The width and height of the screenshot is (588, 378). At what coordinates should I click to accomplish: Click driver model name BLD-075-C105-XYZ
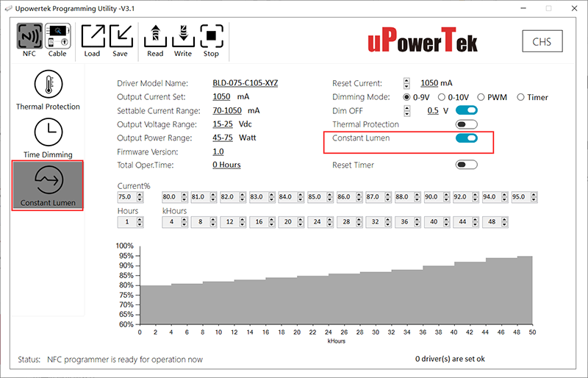click(x=245, y=83)
